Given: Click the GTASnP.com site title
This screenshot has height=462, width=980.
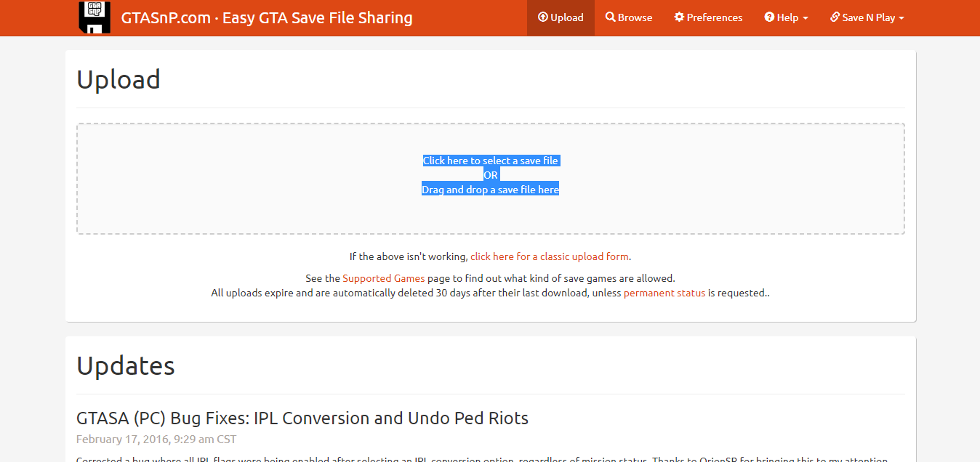Looking at the screenshot, I should click(267, 17).
